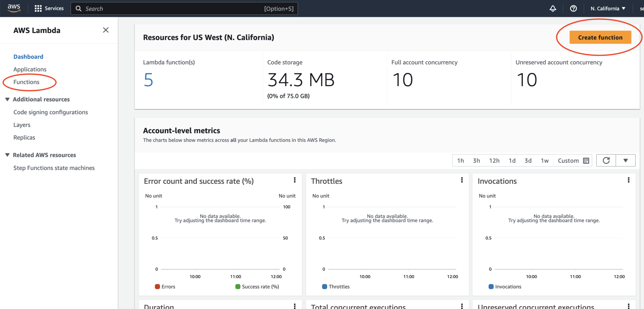The height and width of the screenshot is (309, 644).
Task: Open options menu on Invocations chart
Action: click(629, 180)
